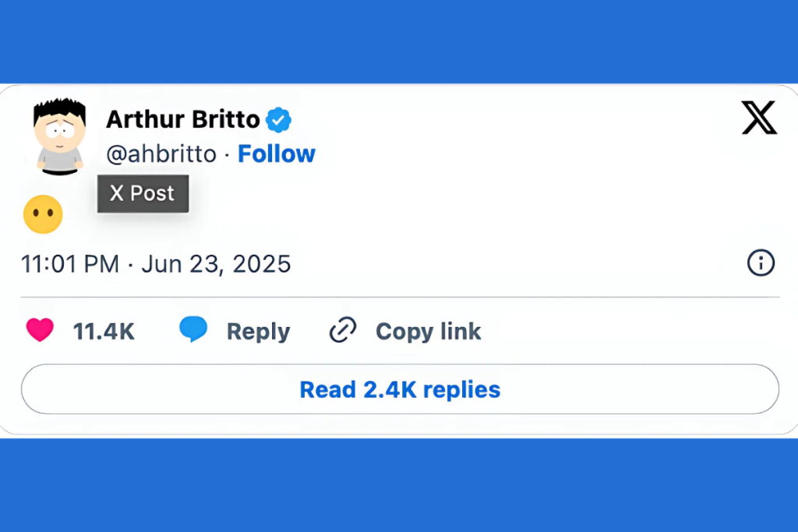Click the blue verified badge
798x532 pixels.
click(x=278, y=120)
